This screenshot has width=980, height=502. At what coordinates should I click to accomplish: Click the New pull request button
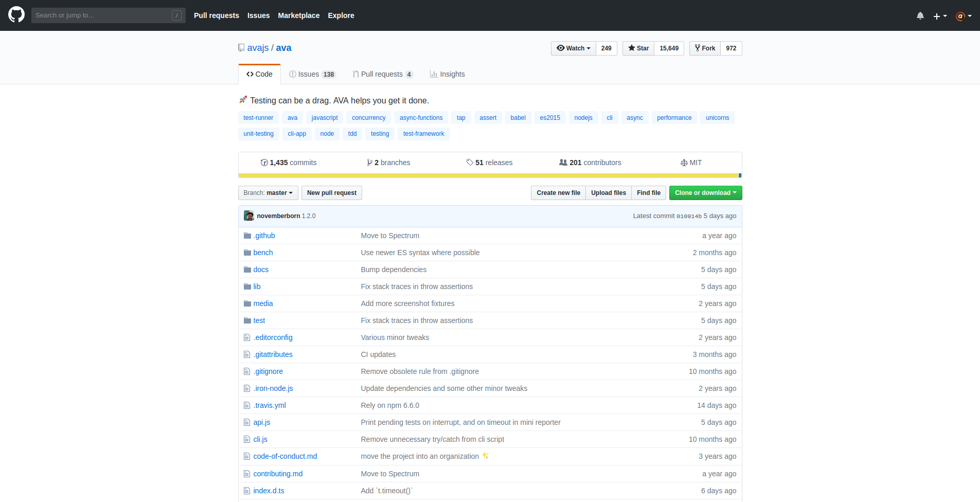pyautogui.click(x=332, y=193)
